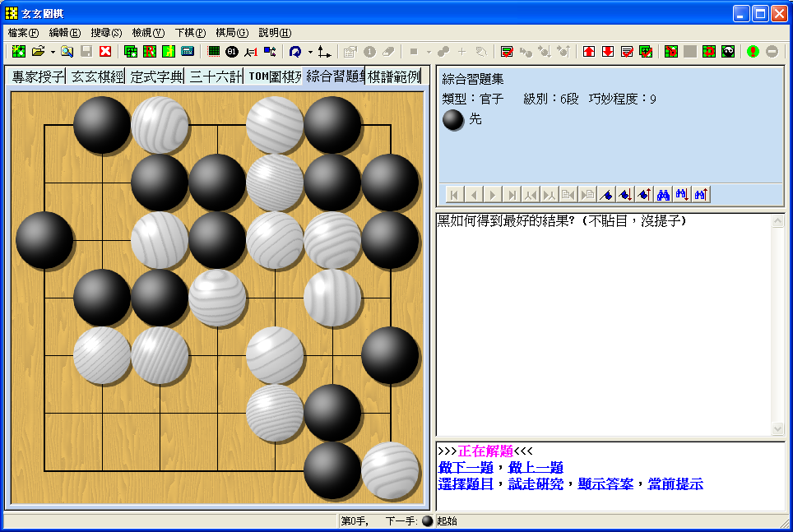Toggle the dotted-border board grid icon

[213, 52]
